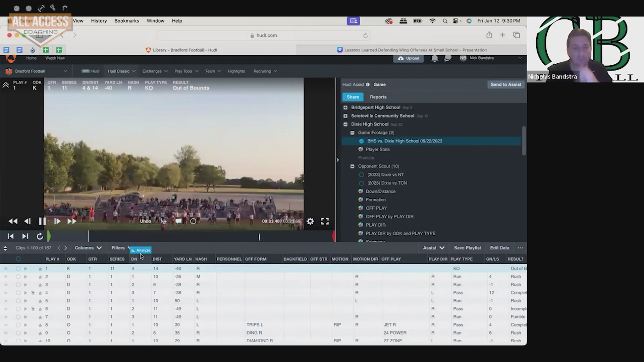644x362 pixels.
Task: Go to Hudl Home
Action: (x=31, y=58)
